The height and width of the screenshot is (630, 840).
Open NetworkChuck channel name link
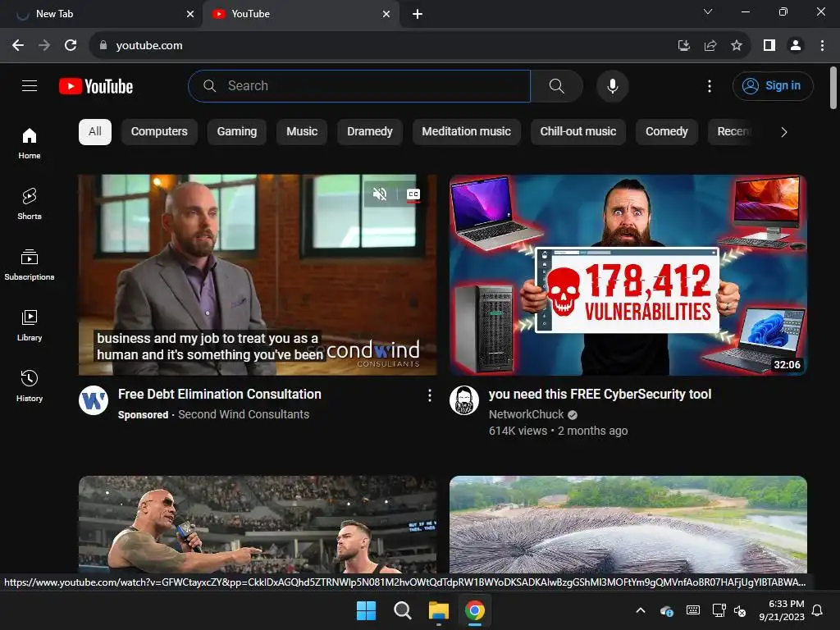(526, 414)
